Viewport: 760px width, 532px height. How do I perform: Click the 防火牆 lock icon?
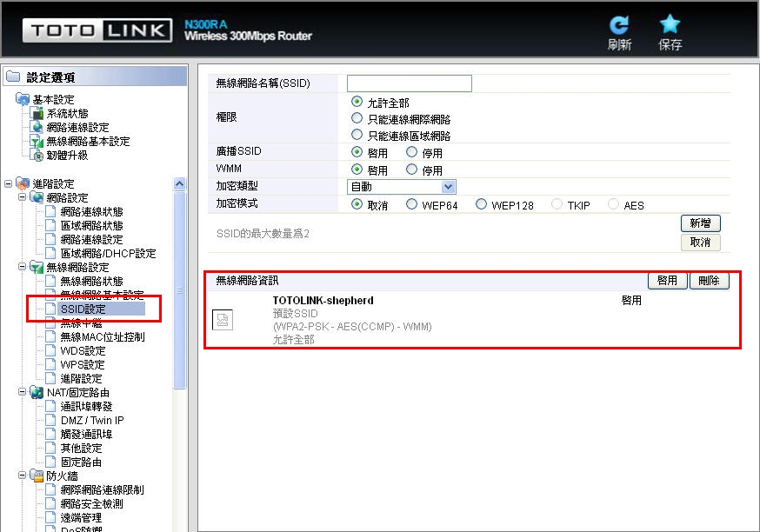(x=37, y=475)
